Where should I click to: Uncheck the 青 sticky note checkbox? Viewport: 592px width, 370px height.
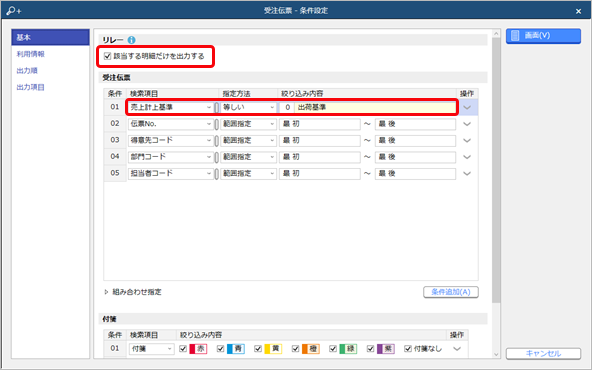coord(220,348)
